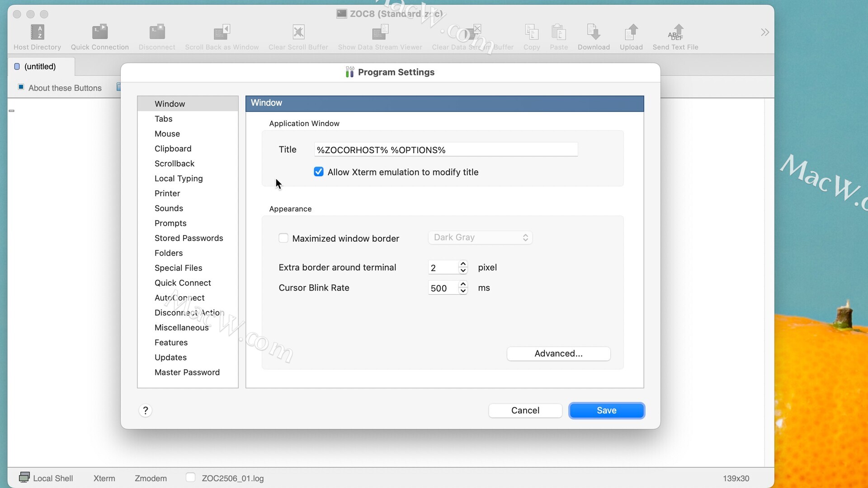
Task: Click the Disconnect toolbar icon
Action: tap(157, 32)
